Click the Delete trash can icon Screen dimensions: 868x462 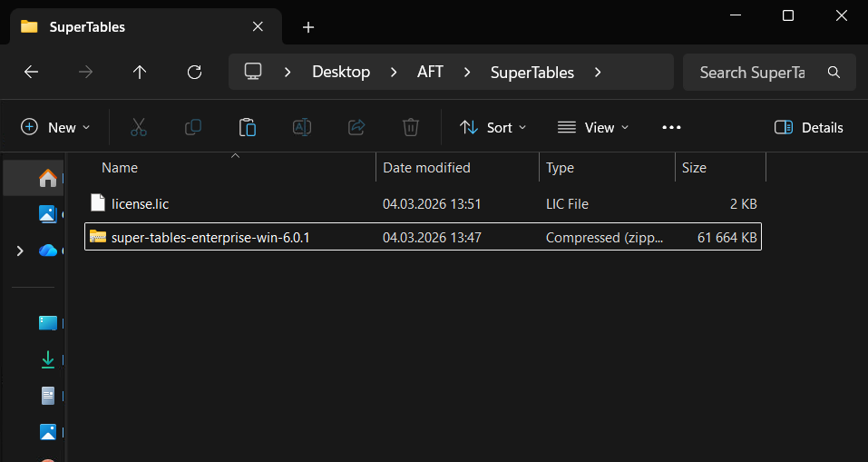coord(411,127)
